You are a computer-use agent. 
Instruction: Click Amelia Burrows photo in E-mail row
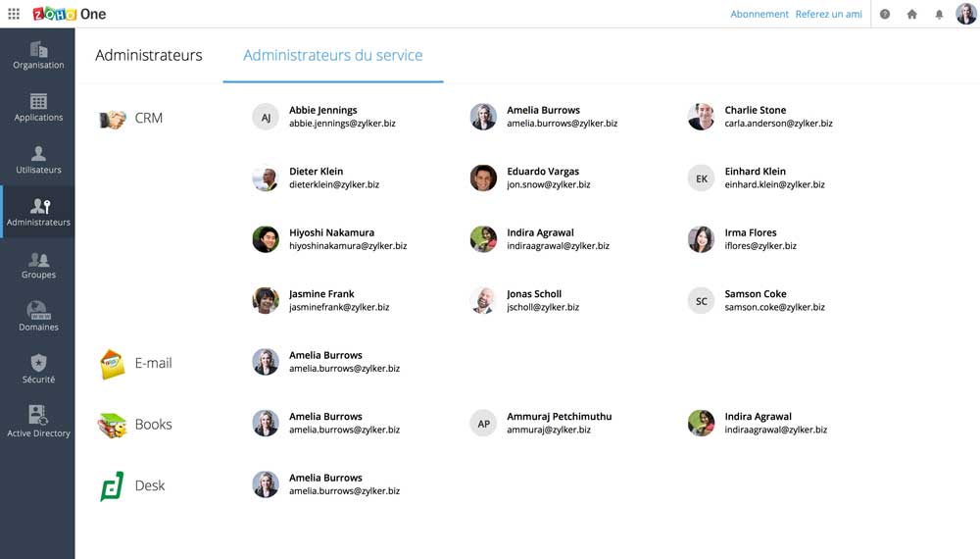point(266,362)
